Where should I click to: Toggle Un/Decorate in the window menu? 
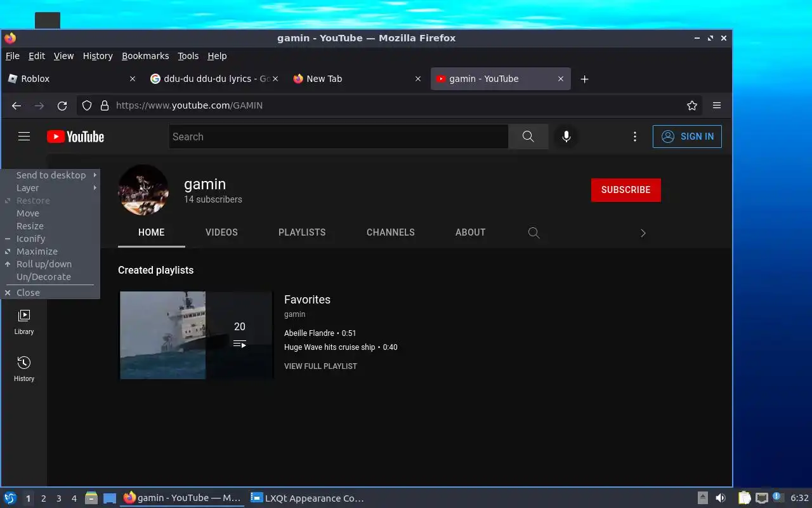51,277
